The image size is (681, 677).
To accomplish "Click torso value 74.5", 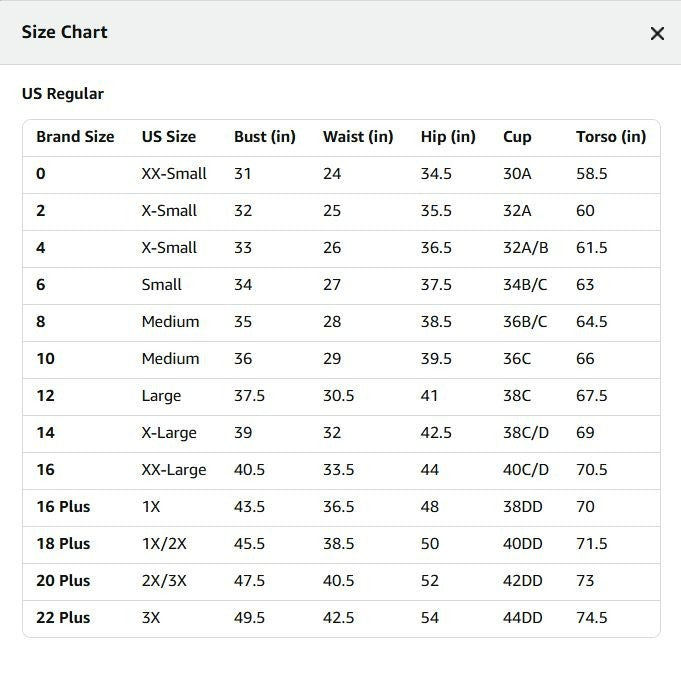I will coord(592,618).
